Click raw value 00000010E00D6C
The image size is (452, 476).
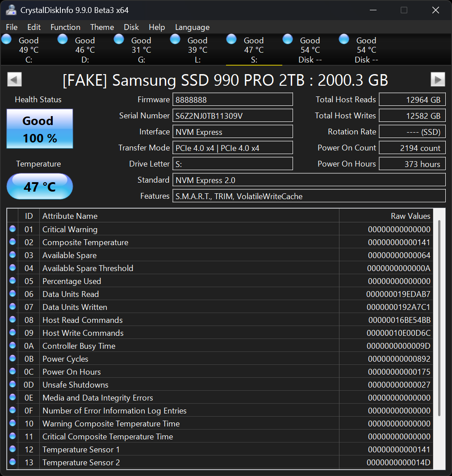pos(398,333)
